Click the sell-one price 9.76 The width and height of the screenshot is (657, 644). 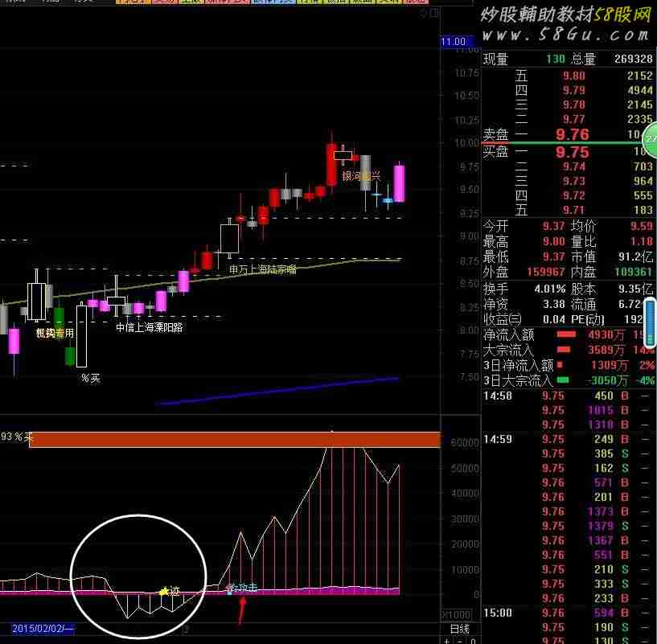coord(573,134)
